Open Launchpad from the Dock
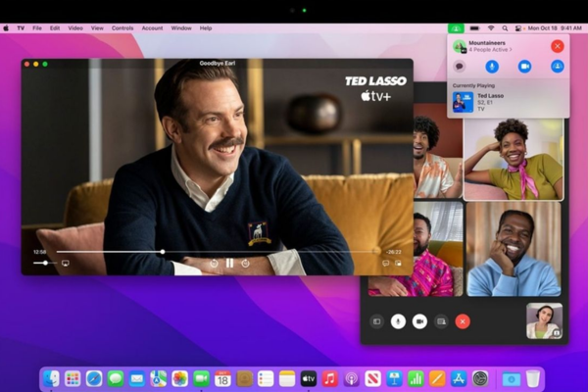Image resolution: width=588 pixels, height=392 pixels. coord(73,379)
